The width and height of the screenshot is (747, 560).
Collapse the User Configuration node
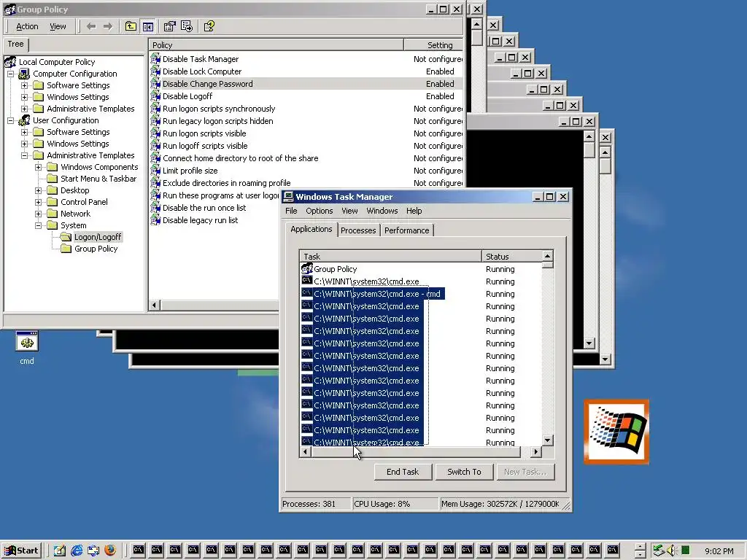[x=10, y=120]
